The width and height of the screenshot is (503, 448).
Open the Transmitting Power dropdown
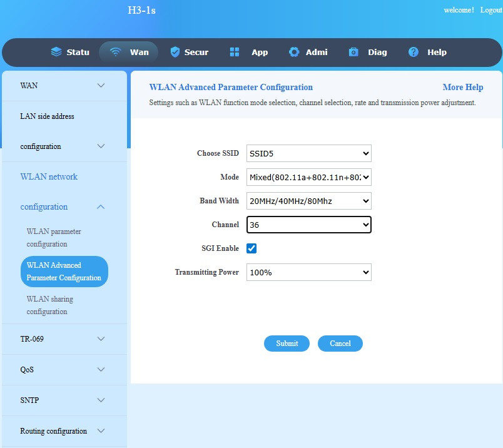point(308,272)
